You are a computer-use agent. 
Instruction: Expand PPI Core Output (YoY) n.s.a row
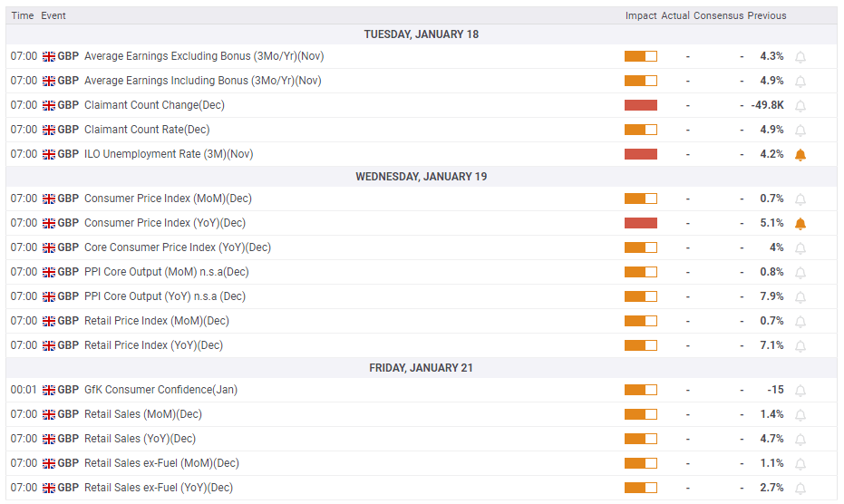[164, 296]
